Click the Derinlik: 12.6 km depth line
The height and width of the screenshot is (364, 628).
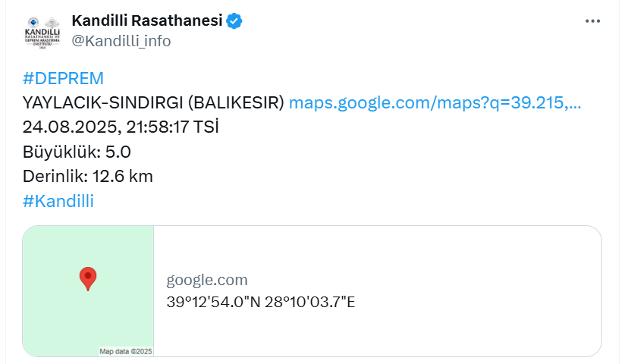click(x=88, y=177)
